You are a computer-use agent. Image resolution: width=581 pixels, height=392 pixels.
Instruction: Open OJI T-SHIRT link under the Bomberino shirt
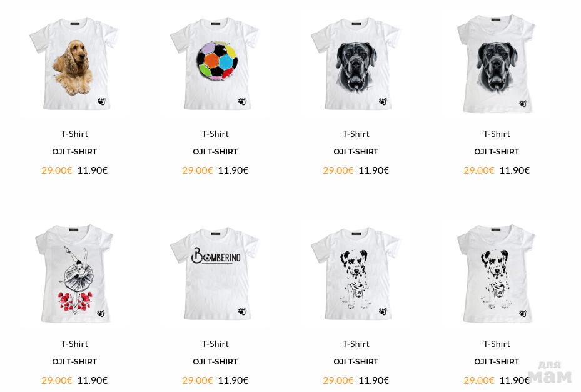click(215, 361)
